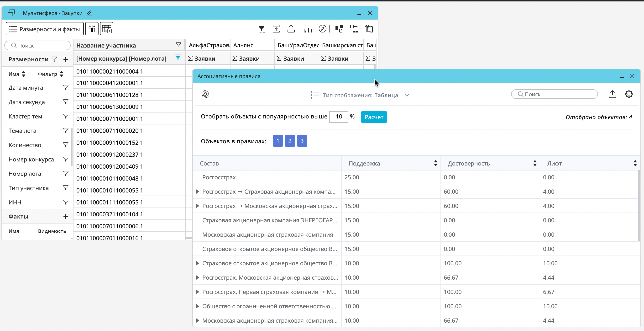Expand the Общество с ограниченной ответственностью rule
The height and width of the screenshot is (331, 644).
point(198,306)
